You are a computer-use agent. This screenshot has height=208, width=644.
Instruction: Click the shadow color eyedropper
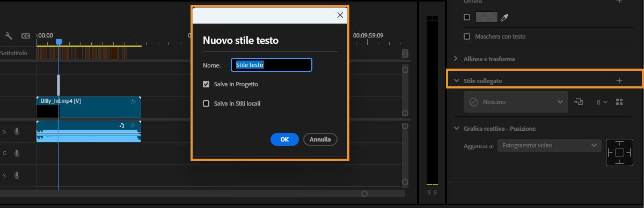[x=504, y=18]
